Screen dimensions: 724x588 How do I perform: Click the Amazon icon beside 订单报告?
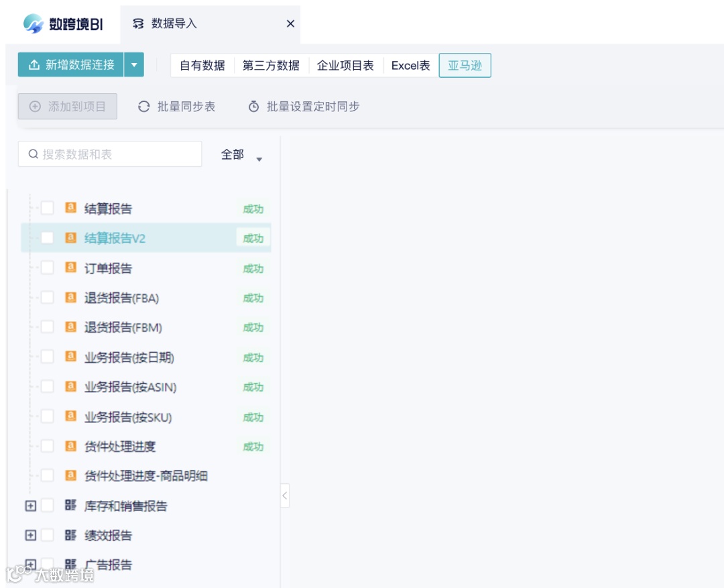click(x=71, y=268)
